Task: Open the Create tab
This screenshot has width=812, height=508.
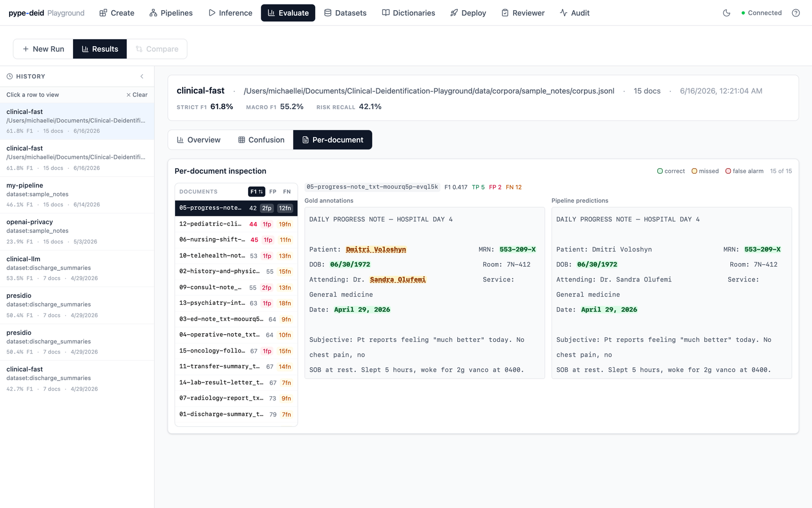Action: tap(117, 13)
